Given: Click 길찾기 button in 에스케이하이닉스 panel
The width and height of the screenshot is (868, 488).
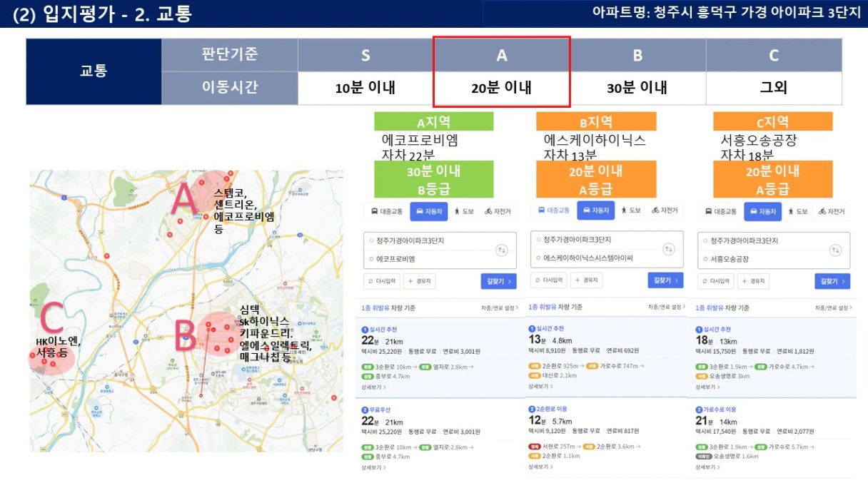Looking at the screenshot, I should point(665,280).
